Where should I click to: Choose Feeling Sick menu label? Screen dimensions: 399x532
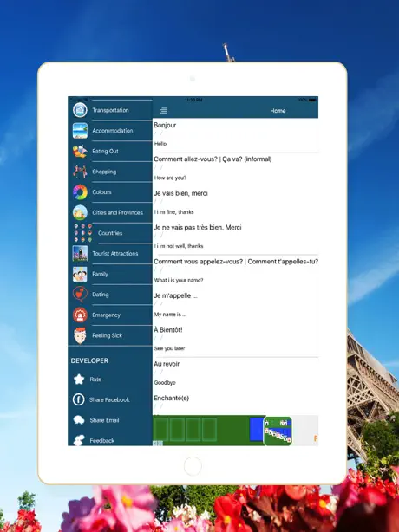(107, 335)
